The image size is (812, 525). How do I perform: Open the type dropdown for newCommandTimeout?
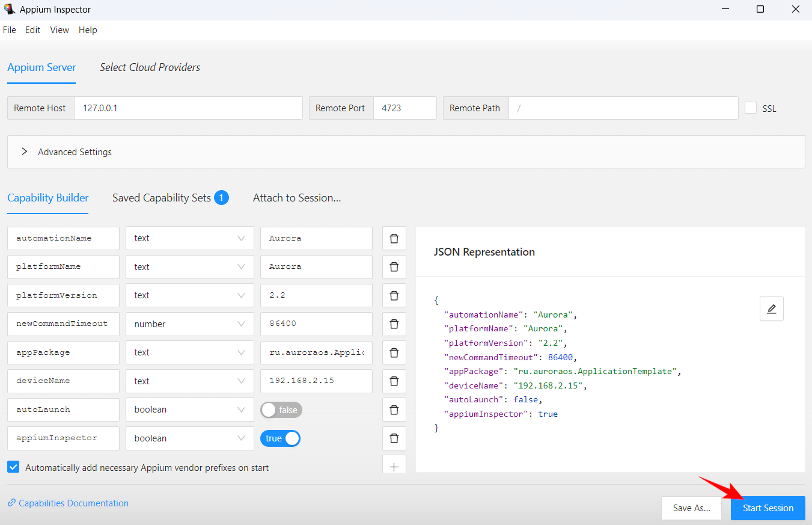pyautogui.click(x=189, y=324)
